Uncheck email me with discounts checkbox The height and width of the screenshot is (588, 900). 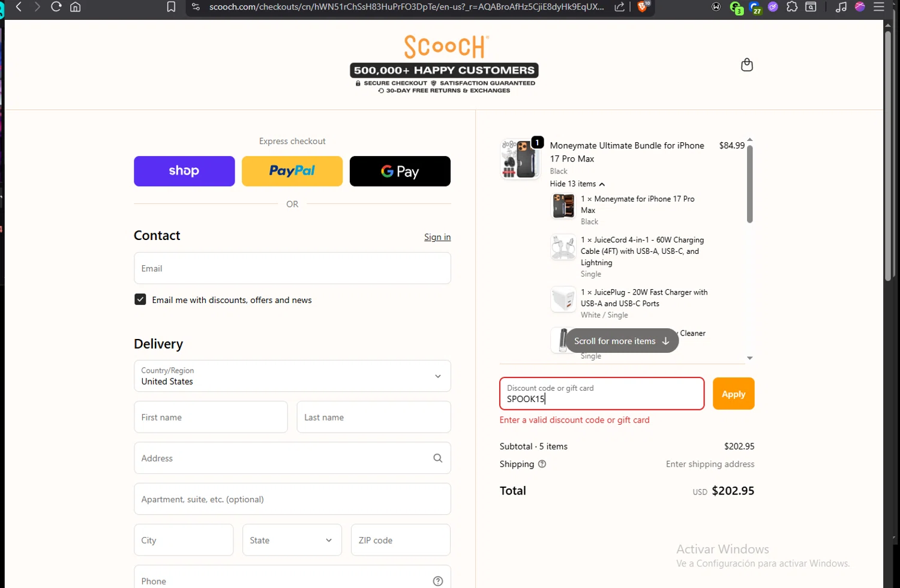click(140, 299)
